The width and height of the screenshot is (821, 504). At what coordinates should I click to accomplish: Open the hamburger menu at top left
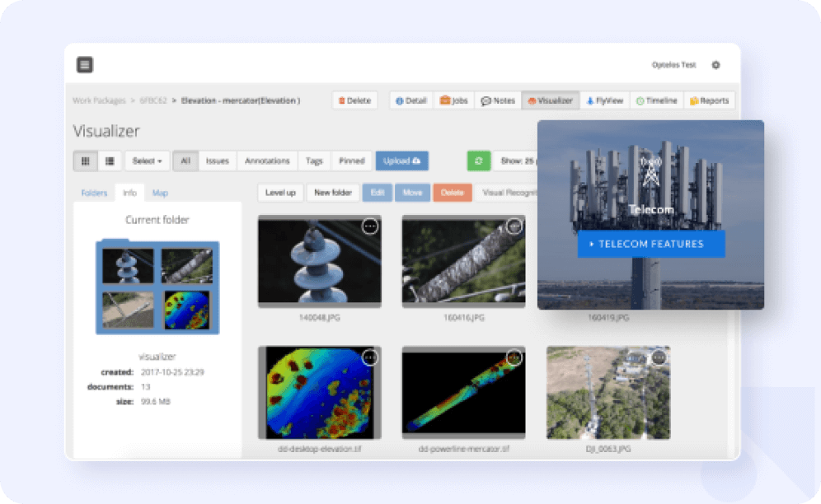(83, 63)
